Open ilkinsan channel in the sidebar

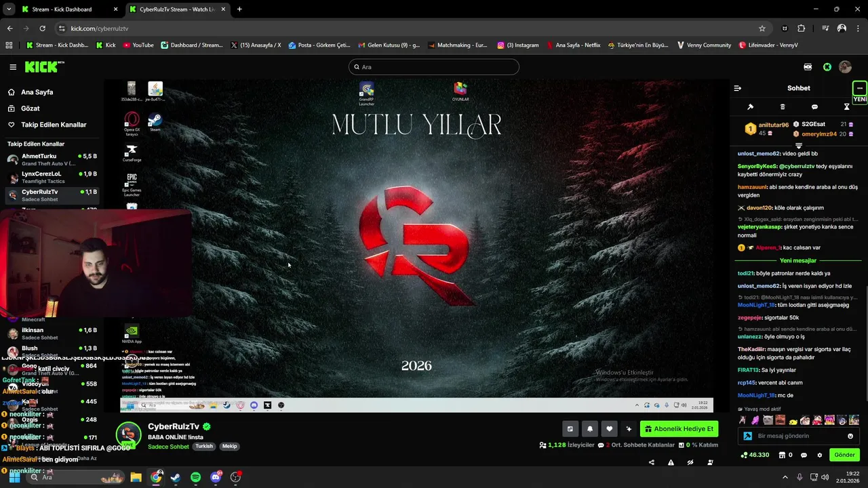coord(52,333)
